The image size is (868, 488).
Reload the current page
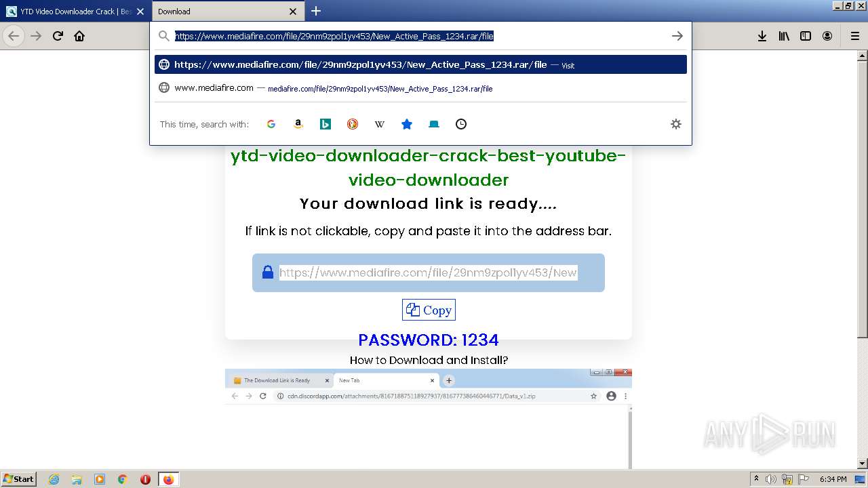click(x=58, y=36)
